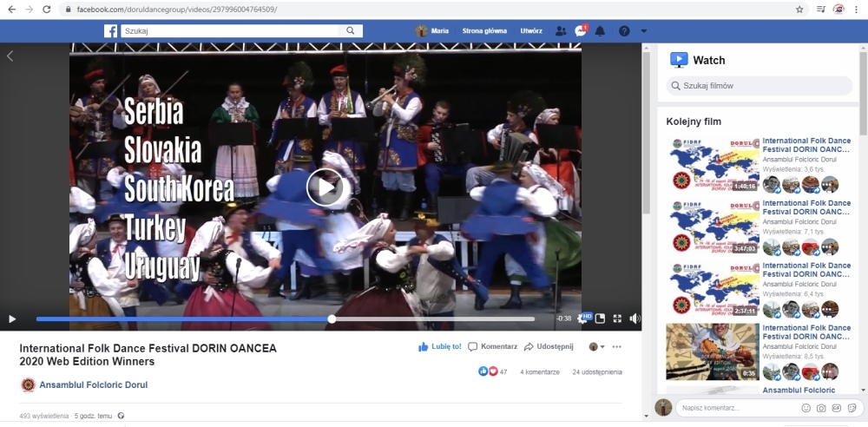Like the video with Lubię to!
The image size is (868, 427).
point(440,346)
